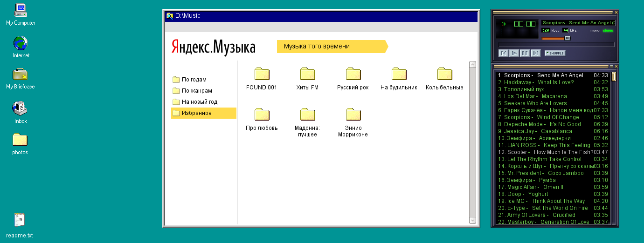Open the readme.txt file
Viewport: 644px width, 243px height.
[20, 225]
